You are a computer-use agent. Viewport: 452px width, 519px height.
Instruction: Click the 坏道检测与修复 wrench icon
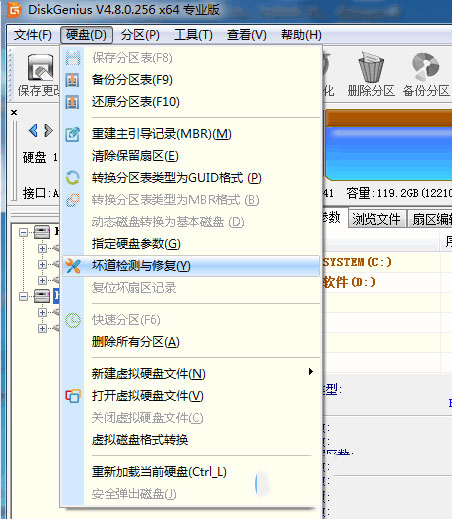(73, 266)
